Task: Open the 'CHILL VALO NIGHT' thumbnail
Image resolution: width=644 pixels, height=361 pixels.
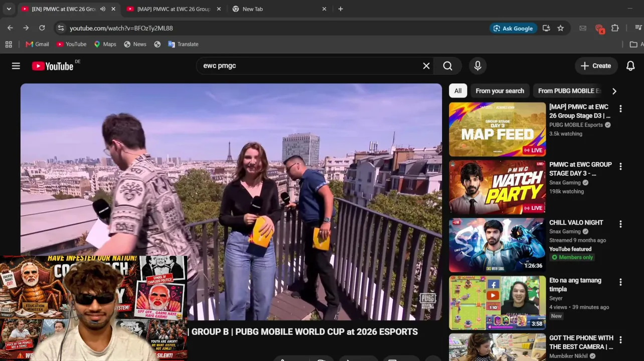Action: pos(497,245)
